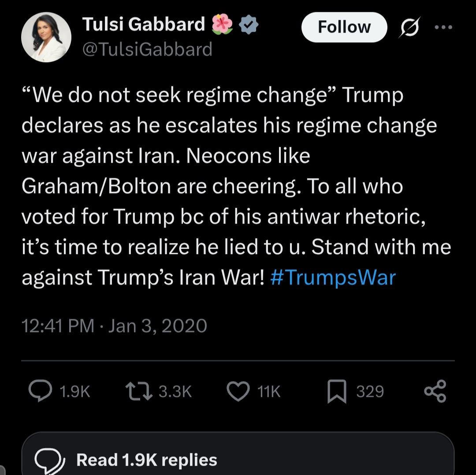Screen dimensions: 476x475
Task: Bookmark this post with the bookmark icon
Action: pyautogui.click(x=336, y=392)
